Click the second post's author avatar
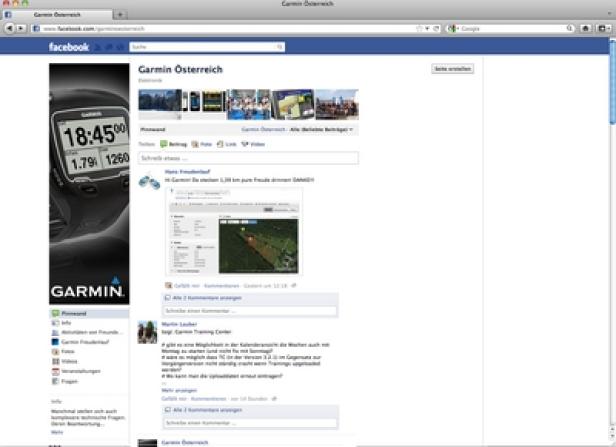Screen dimensions: 616x447 click(x=147, y=332)
